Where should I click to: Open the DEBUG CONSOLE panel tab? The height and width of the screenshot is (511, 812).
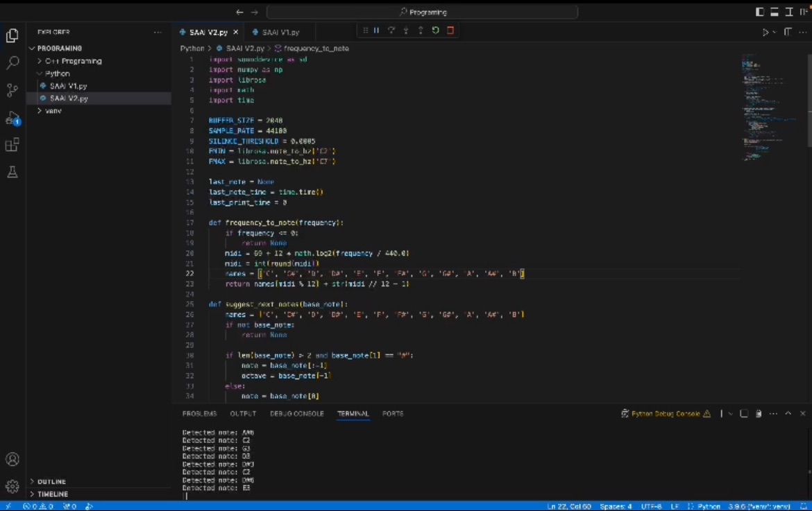point(297,414)
